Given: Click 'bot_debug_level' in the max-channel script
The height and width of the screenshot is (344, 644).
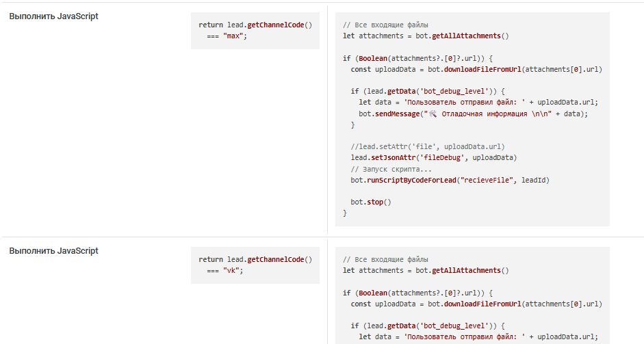Looking at the screenshot, I should coord(454,91).
